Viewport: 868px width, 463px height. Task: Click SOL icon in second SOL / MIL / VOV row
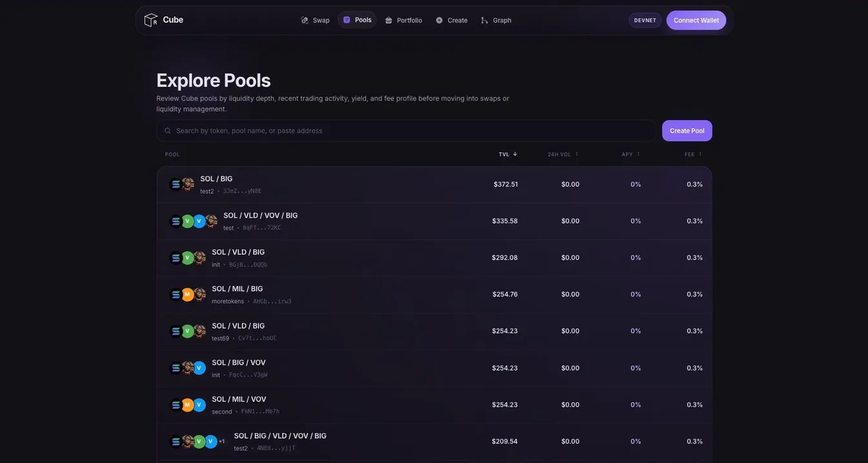click(176, 406)
